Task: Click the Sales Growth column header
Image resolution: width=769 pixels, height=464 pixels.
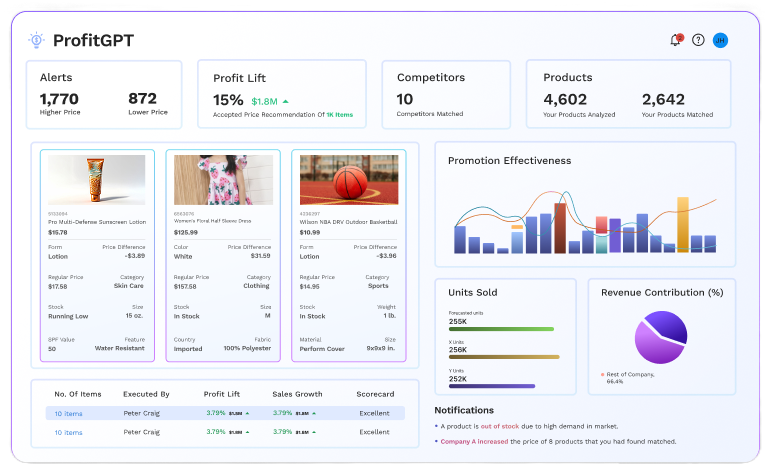Action: pyautogui.click(x=296, y=394)
